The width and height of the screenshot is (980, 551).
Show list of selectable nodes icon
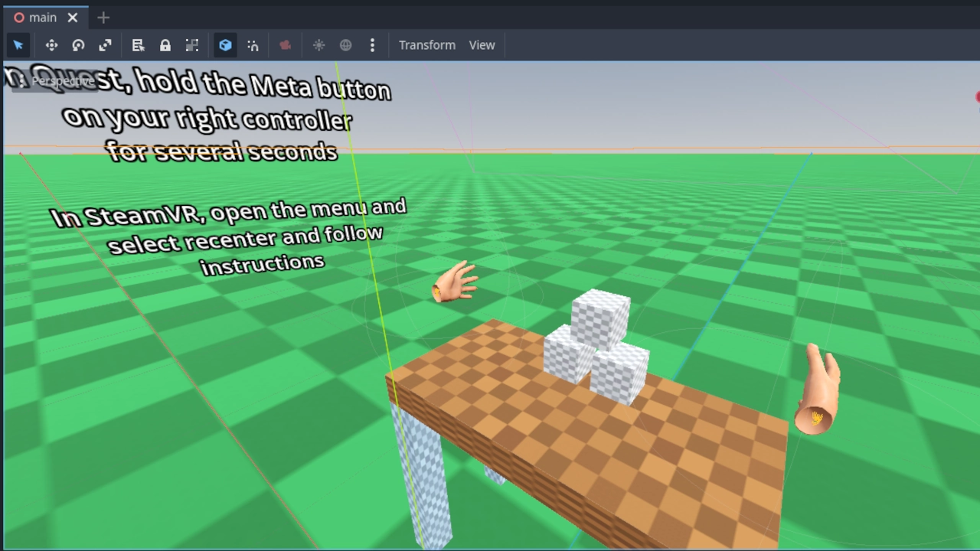coord(138,45)
